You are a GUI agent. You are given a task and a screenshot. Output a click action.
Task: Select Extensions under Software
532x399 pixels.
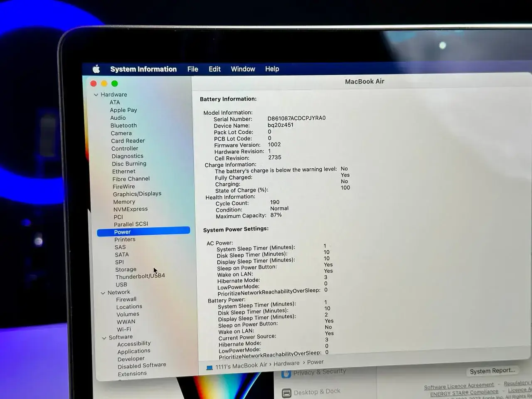tap(132, 374)
